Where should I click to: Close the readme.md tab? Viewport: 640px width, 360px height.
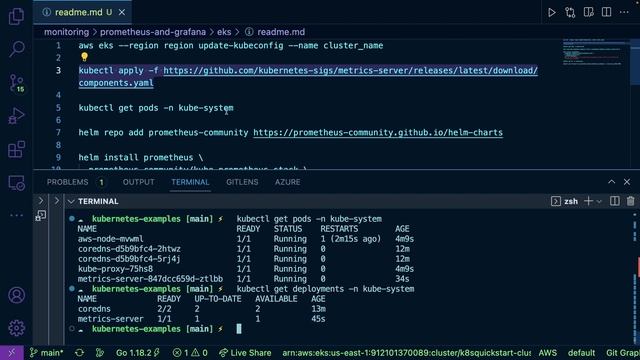pos(122,12)
